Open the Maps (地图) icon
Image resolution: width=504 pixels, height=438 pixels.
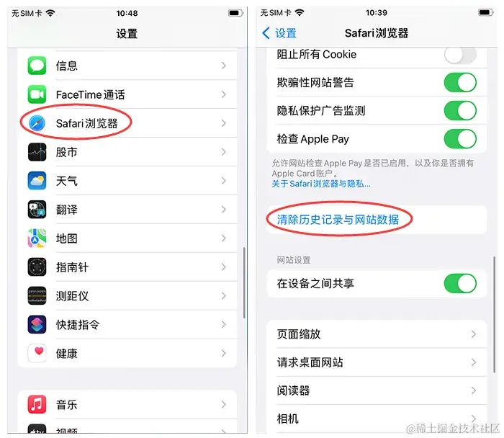click(x=37, y=238)
